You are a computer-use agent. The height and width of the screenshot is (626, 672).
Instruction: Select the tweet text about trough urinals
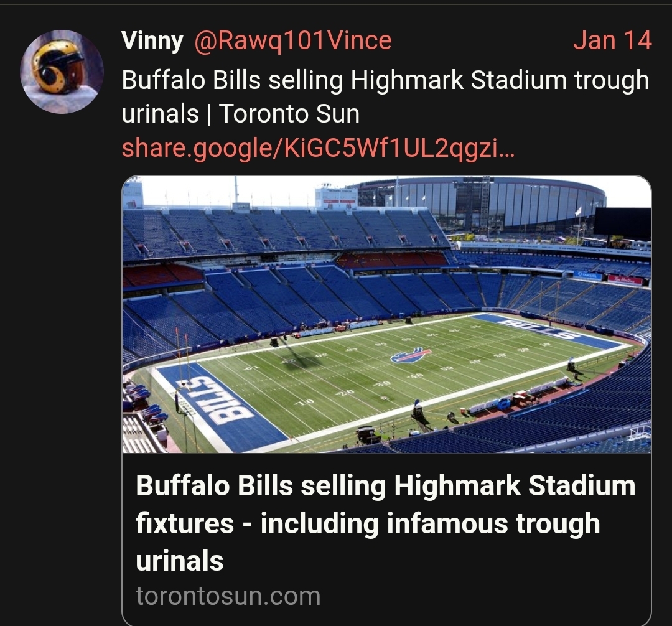coord(385,97)
